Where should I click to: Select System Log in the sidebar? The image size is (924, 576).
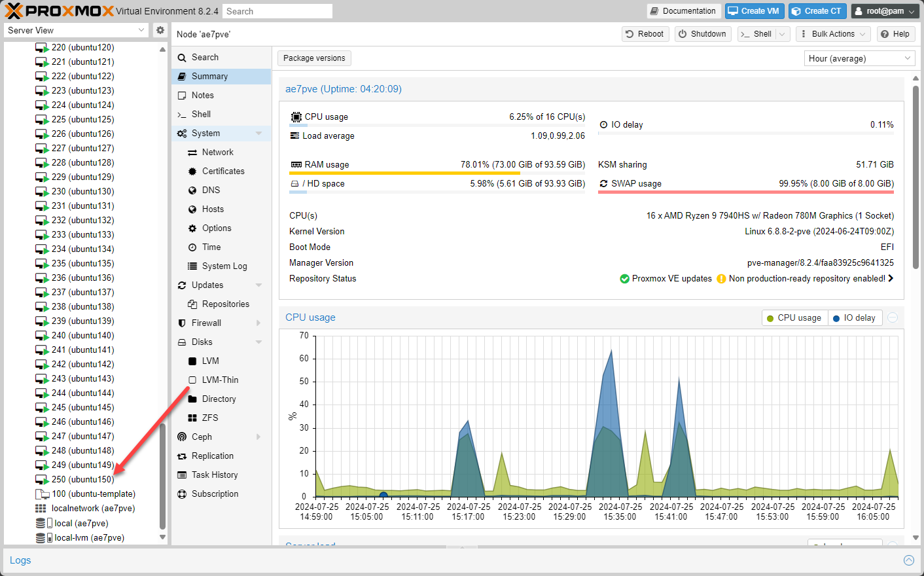pos(224,266)
